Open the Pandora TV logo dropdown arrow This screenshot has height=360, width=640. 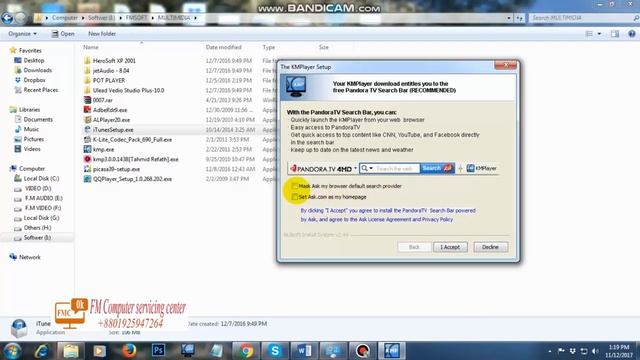356,168
